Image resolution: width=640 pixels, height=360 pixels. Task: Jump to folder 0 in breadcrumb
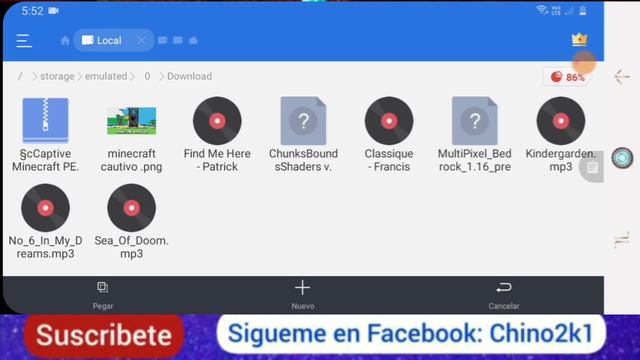pos(147,76)
